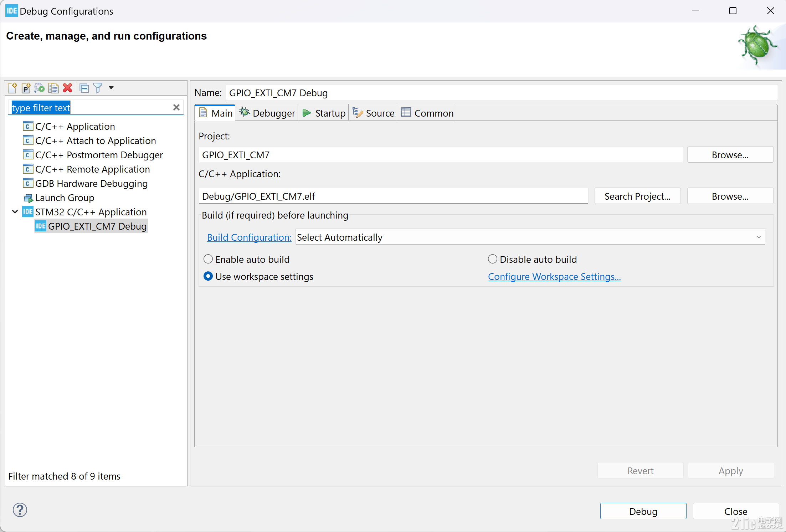Select C/C++ Remote Application entry
The height and width of the screenshot is (532, 786).
[86, 169]
